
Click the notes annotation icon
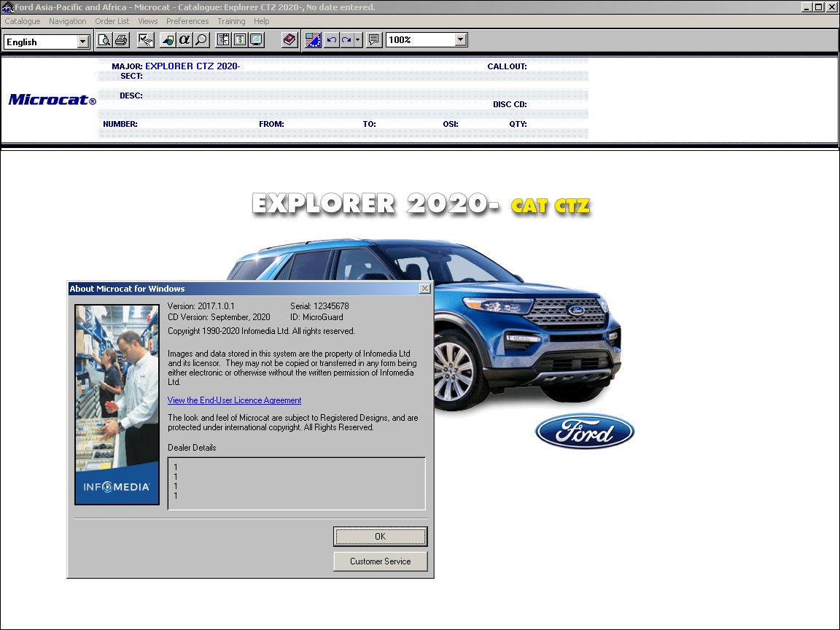click(x=374, y=39)
